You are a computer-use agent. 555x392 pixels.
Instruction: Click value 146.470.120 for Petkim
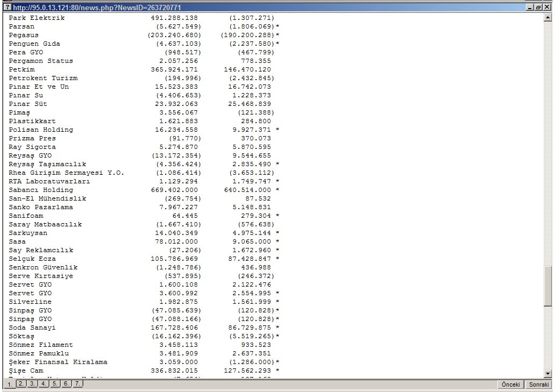click(247, 69)
